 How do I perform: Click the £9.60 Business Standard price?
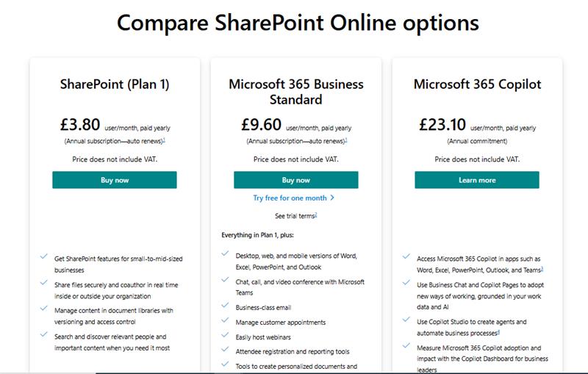pos(261,124)
